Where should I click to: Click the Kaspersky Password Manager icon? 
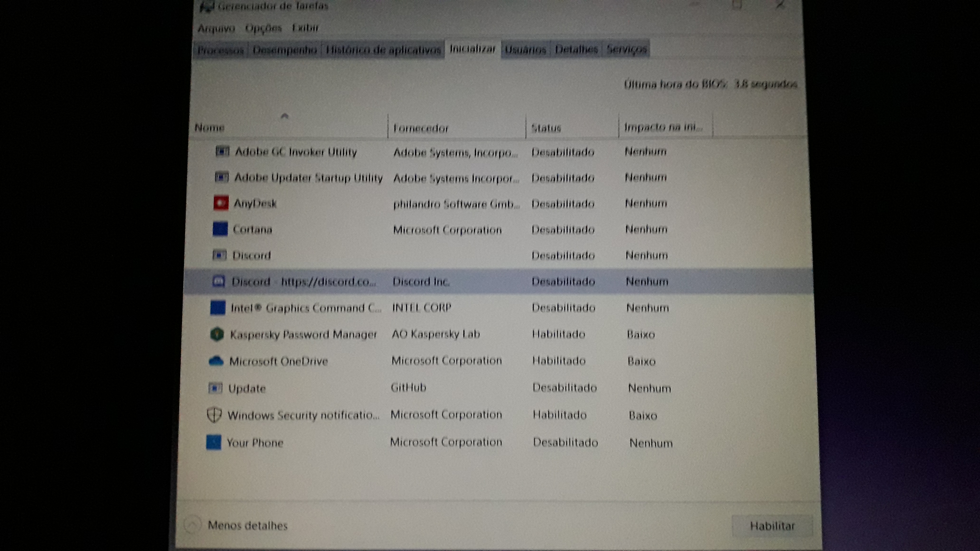point(217,334)
